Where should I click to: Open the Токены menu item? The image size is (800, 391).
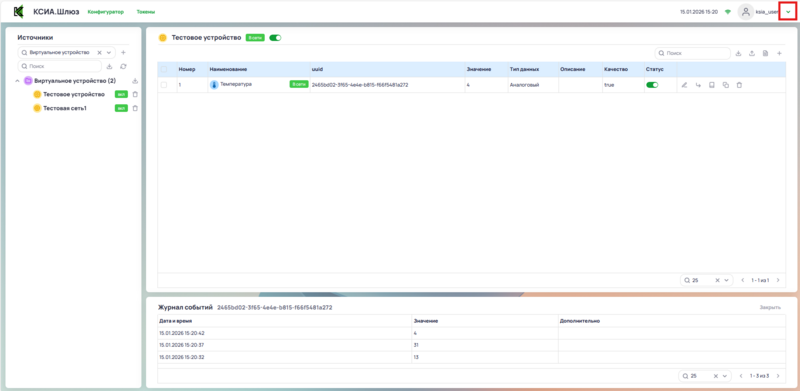tap(146, 12)
